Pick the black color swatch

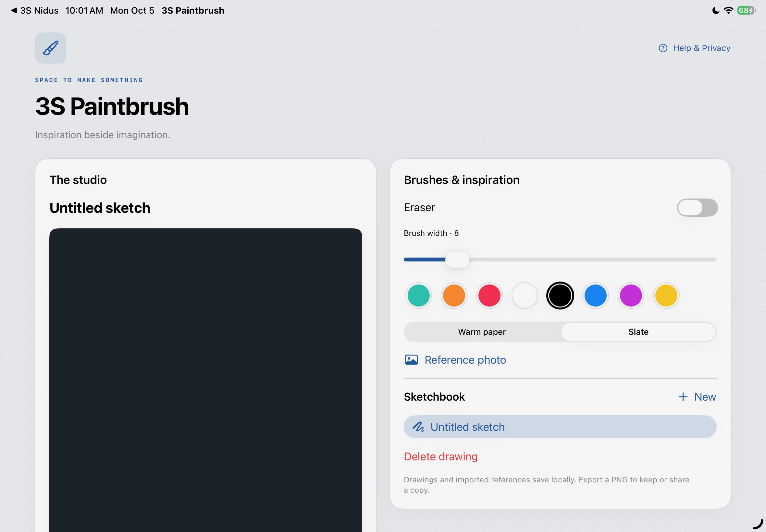[x=560, y=295]
